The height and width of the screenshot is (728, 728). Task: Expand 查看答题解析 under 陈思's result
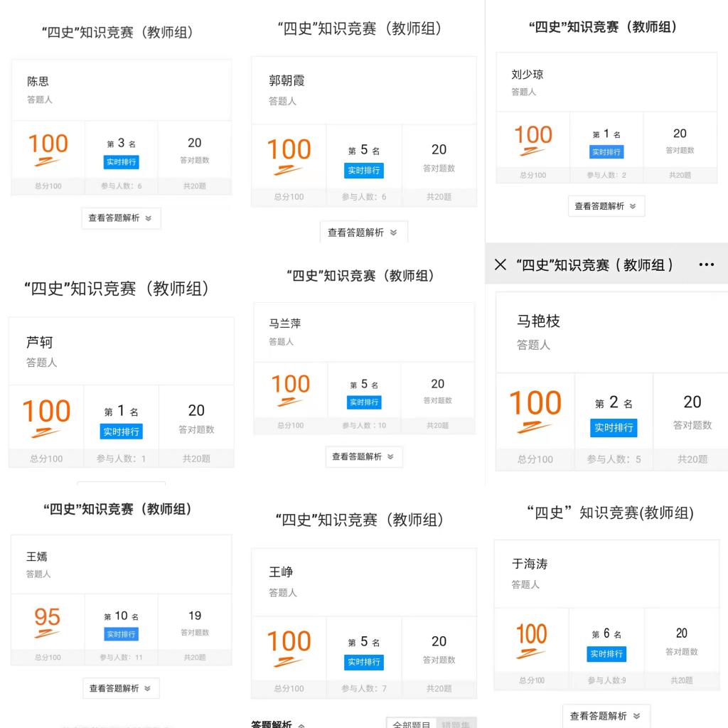121,218
